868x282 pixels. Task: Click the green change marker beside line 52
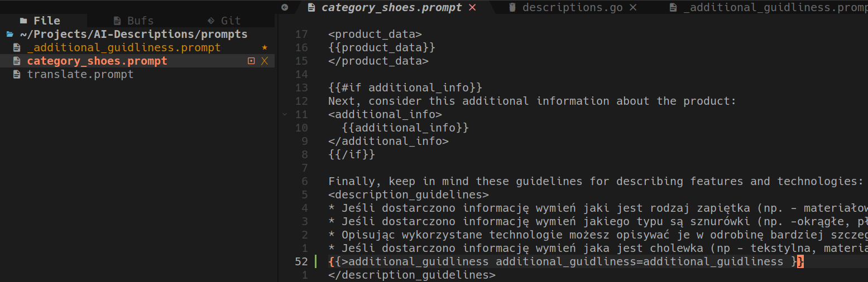point(316,261)
